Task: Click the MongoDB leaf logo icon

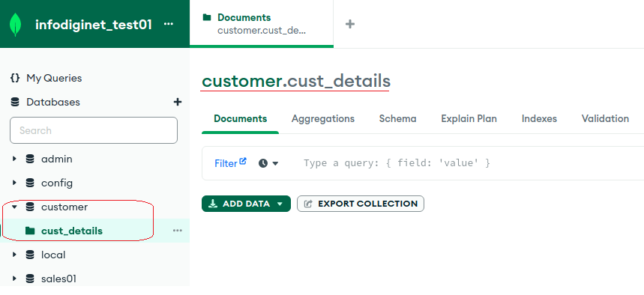Action: tap(15, 25)
